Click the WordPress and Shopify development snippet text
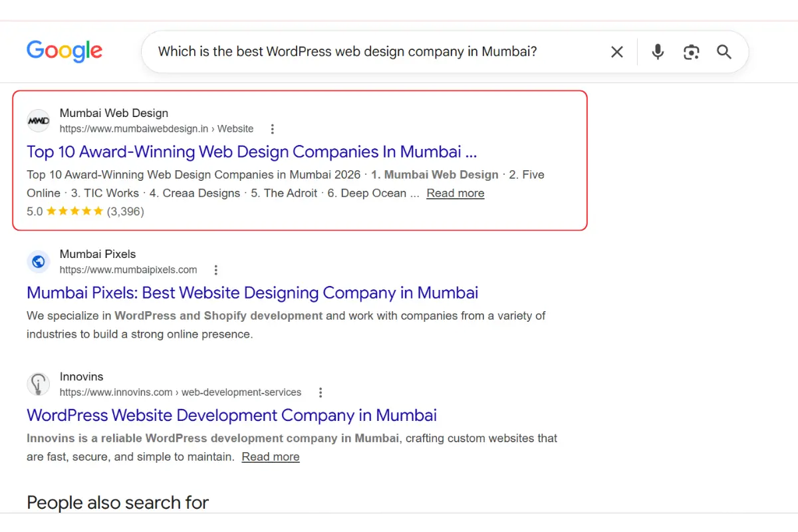The image size is (798, 532). coord(219,316)
